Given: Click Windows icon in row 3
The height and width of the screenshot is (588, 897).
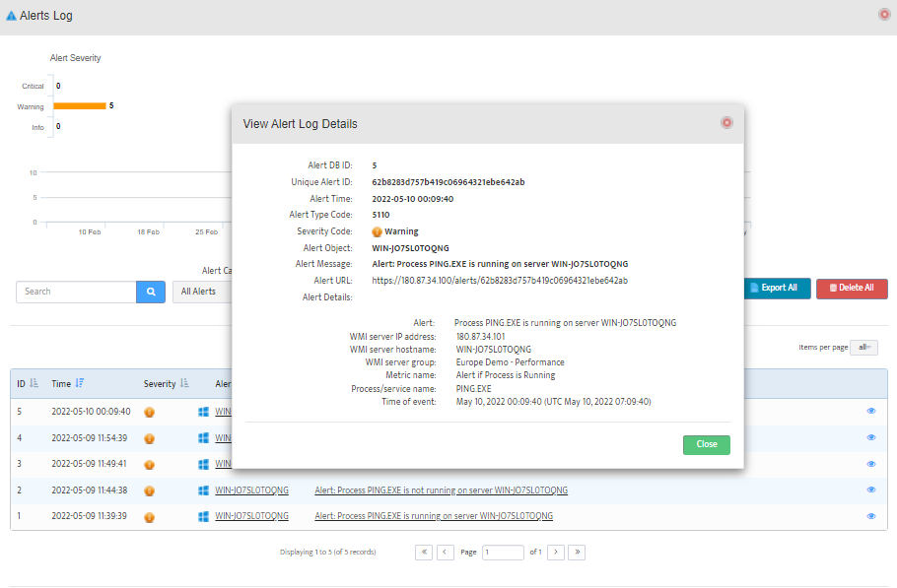Looking at the screenshot, I should (203, 464).
